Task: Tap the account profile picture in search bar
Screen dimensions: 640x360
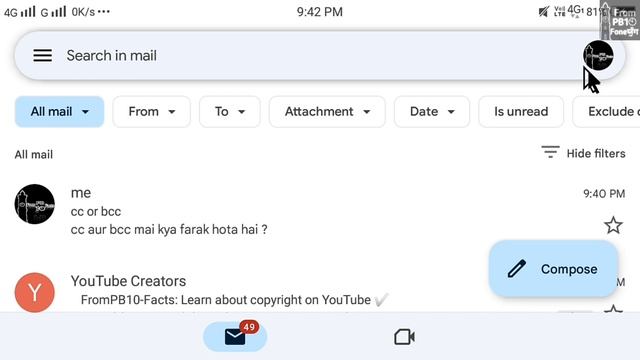Action: point(598,56)
